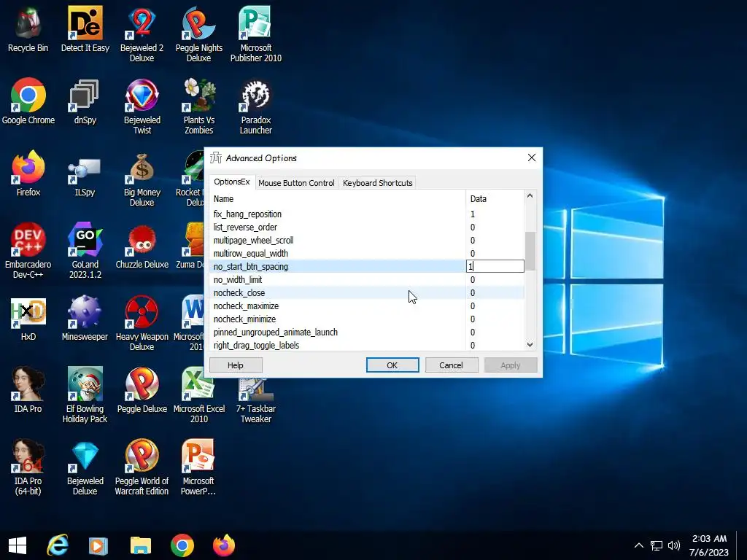Image resolution: width=747 pixels, height=560 pixels.
Task: Click the Bejeweled Deluxe diamond icon
Action: 85,467
